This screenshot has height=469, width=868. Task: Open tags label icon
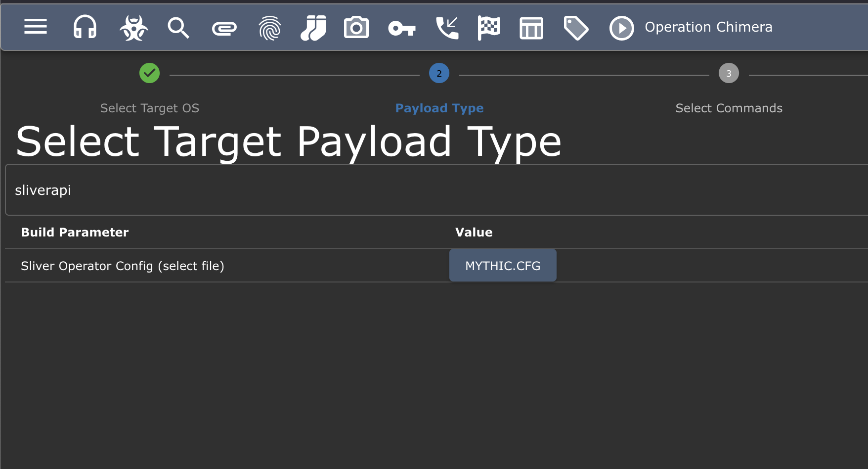coord(576,28)
